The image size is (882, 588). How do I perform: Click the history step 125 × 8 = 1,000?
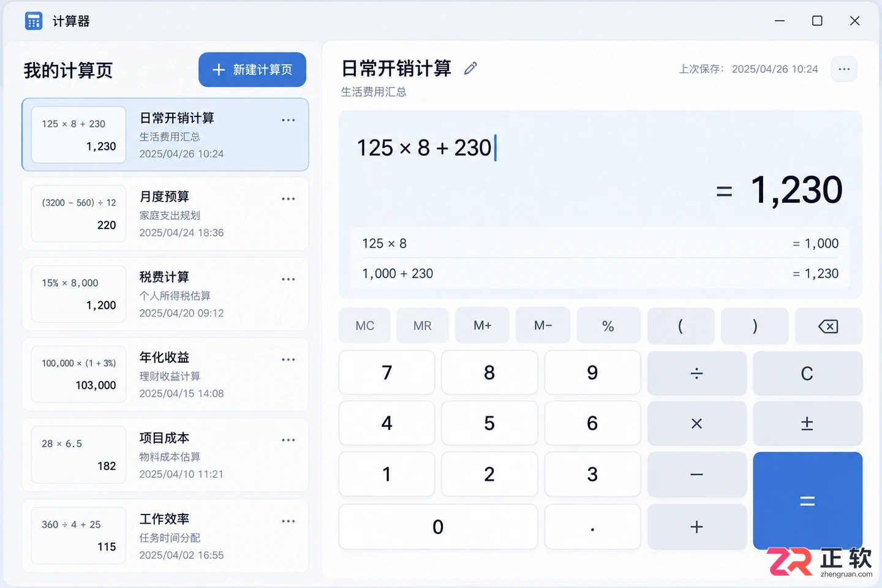[x=600, y=243]
